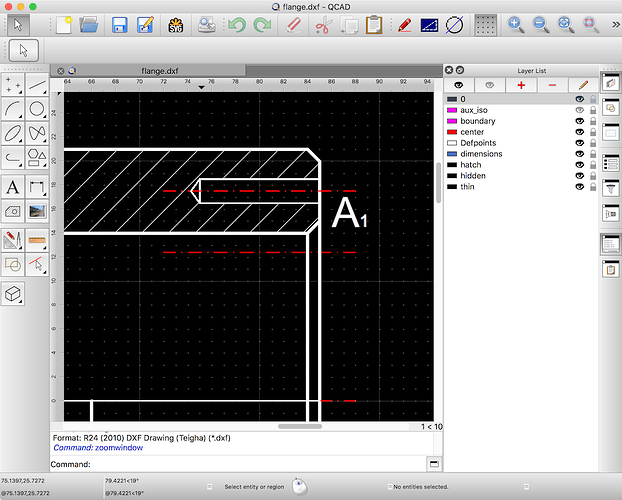Click the Command input field

coord(258,464)
